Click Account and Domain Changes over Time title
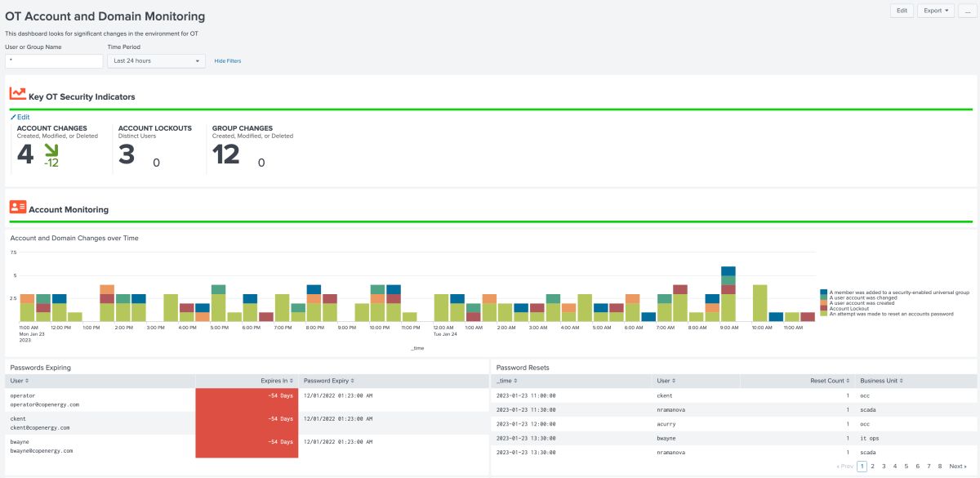The image size is (980, 478). click(x=74, y=239)
